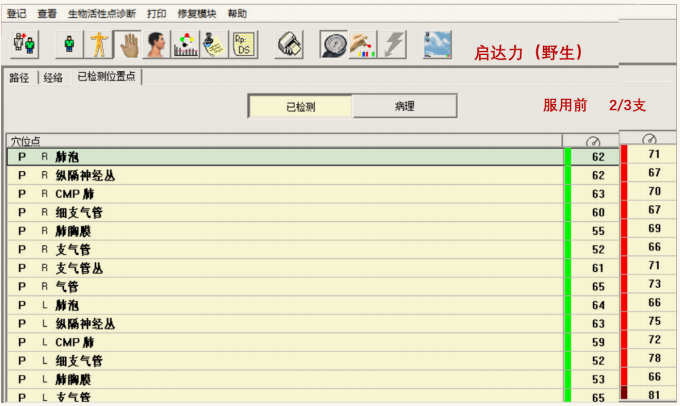Viewport: 680px width, 406px height.
Task: Switch to the 路径 tab
Action: [19, 77]
